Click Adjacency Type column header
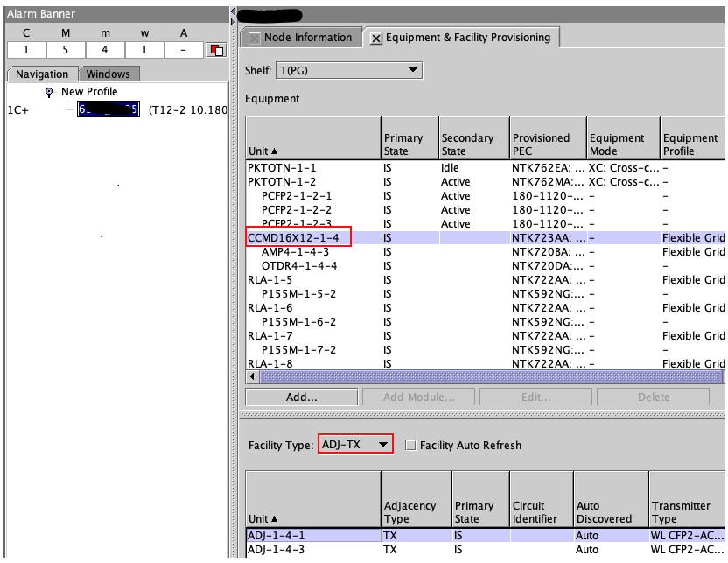 [416, 499]
